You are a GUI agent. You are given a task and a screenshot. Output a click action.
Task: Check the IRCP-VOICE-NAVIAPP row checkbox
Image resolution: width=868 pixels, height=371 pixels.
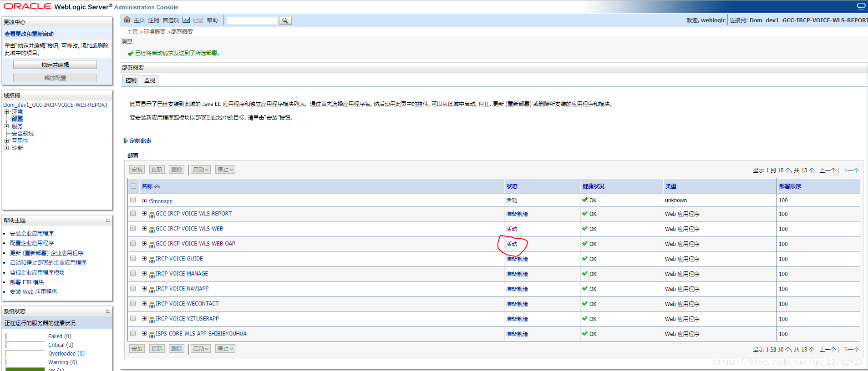click(133, 288)
